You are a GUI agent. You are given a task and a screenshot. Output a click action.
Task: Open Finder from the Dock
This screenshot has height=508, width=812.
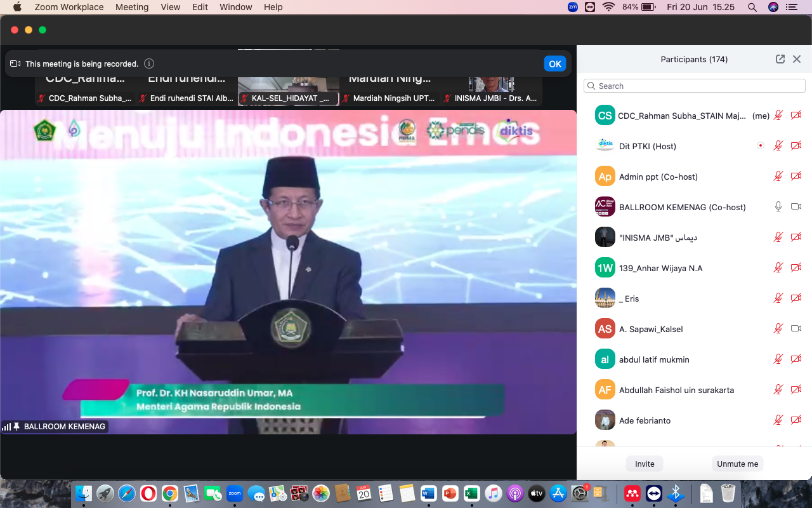coord(84,493)
